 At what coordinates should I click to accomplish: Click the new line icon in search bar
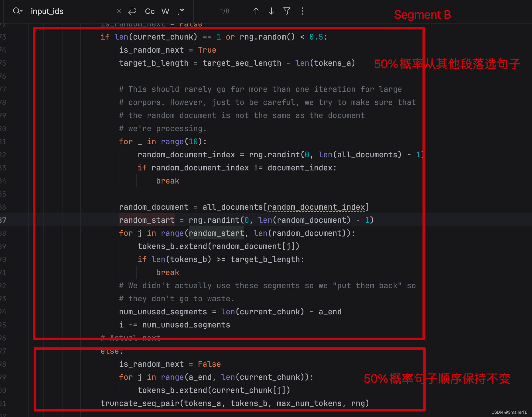(132, 11)
